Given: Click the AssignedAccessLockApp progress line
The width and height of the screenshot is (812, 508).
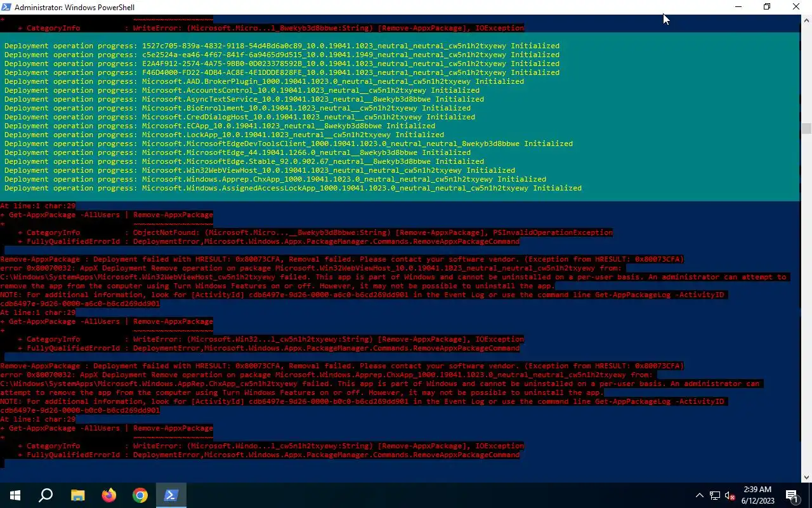Looking at the screenshot, I should (293, 188).
